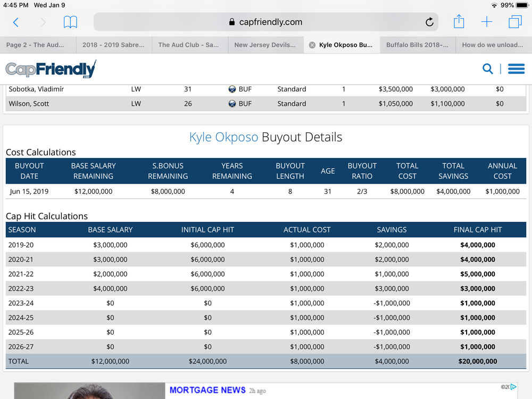The image size is (532, 399).
Task: Switch to 2018 - 2019 Sabre tab
Action: click(113, 45)
